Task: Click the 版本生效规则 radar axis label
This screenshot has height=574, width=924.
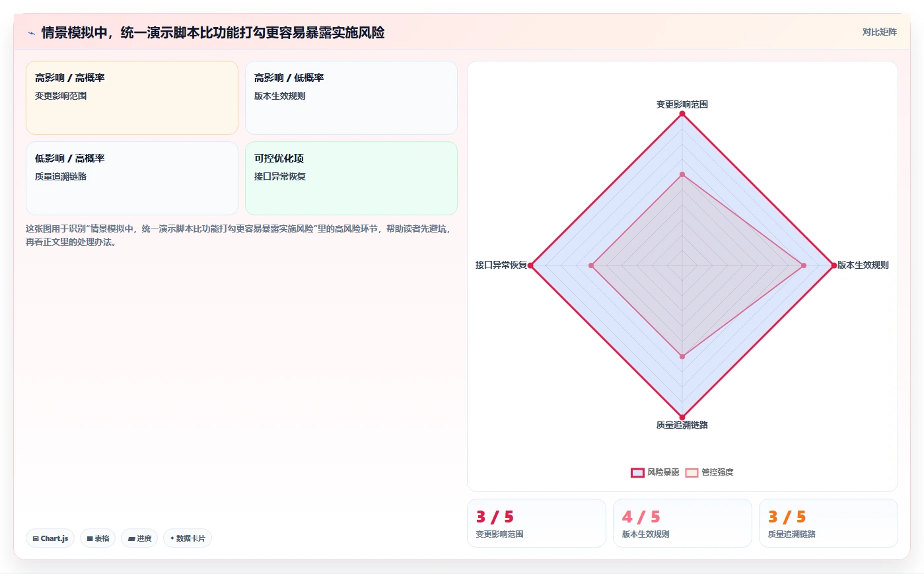Action: click(863, 265)
